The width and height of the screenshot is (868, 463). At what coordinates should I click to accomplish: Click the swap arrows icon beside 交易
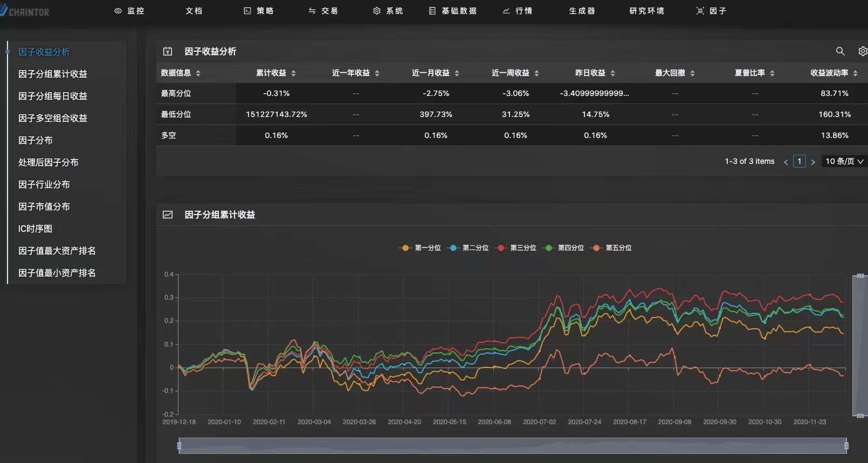pyautogui.click(x=312, y=11)
